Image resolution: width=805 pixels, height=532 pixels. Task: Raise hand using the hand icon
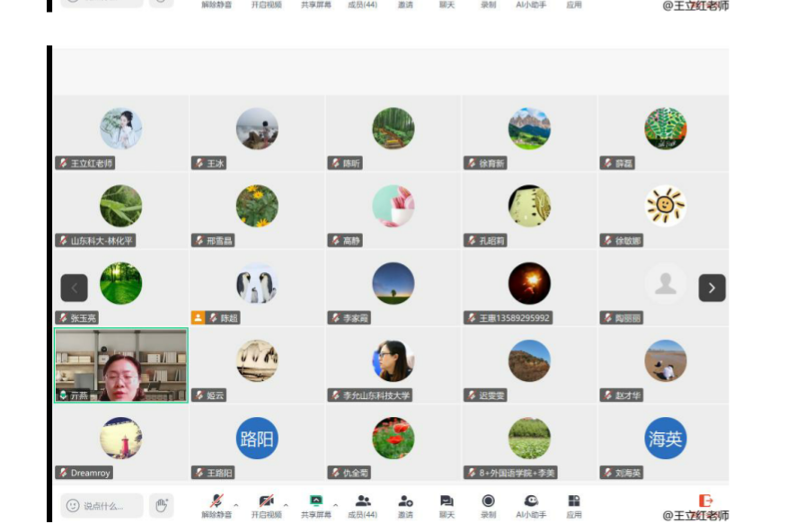point(161,506)
